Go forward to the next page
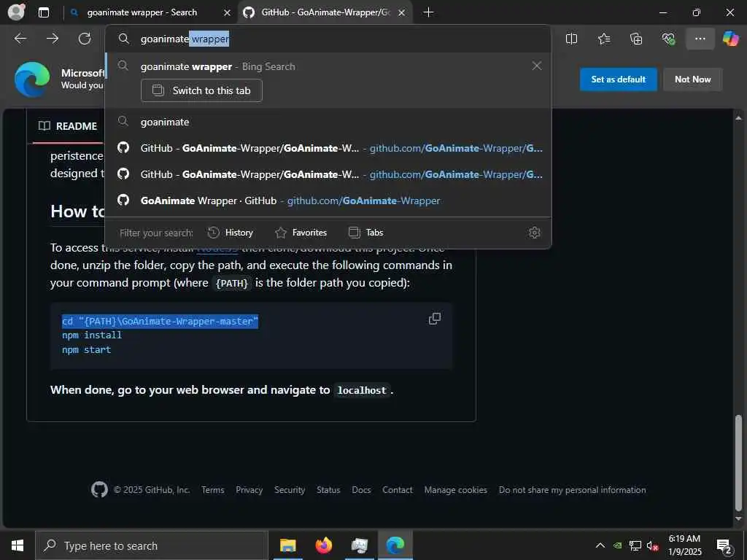 (x=53, y=39)
